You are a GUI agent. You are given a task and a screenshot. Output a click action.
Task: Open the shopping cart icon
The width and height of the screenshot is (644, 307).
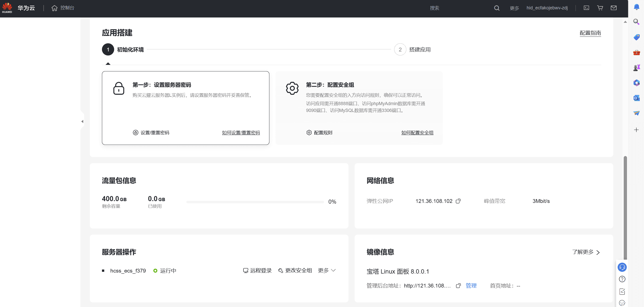600,8
